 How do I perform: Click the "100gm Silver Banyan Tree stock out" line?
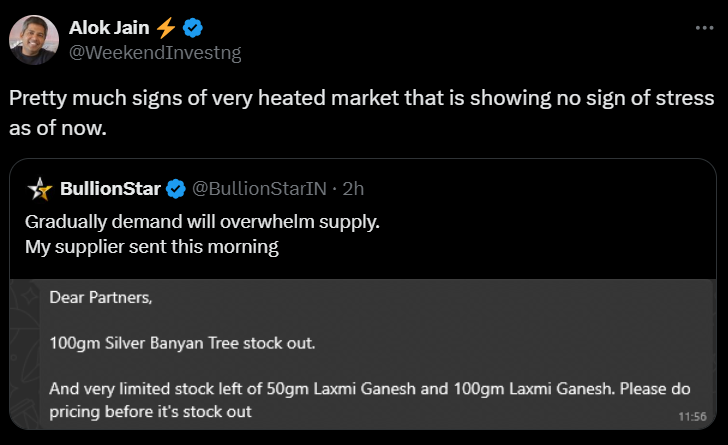pyautogui.click(x=182, y=344)
